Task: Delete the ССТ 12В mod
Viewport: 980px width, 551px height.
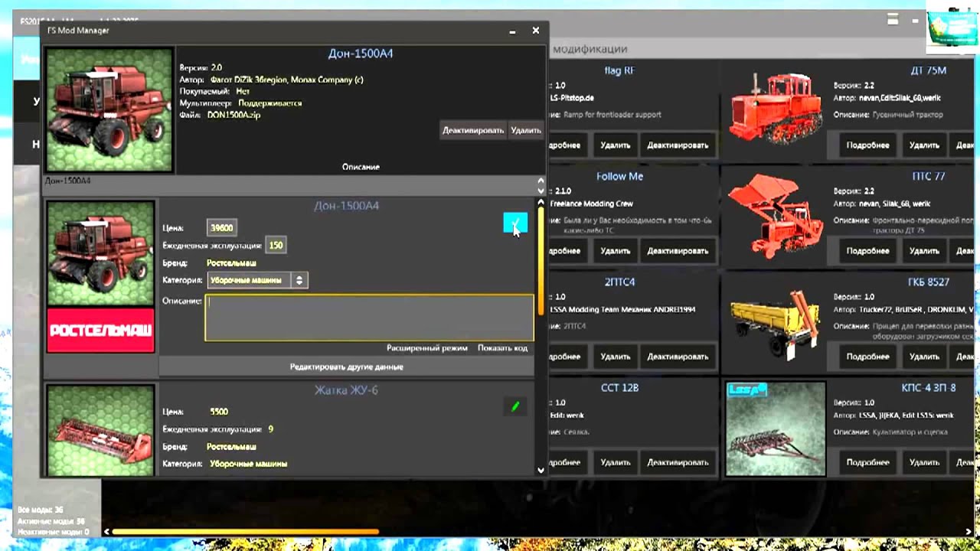Action: point(616,462)
